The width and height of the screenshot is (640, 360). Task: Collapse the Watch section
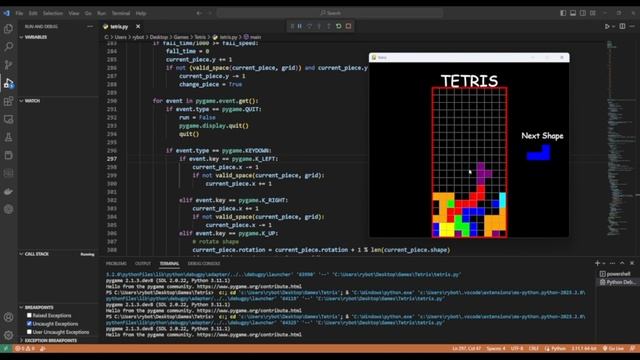coord(58,101)
